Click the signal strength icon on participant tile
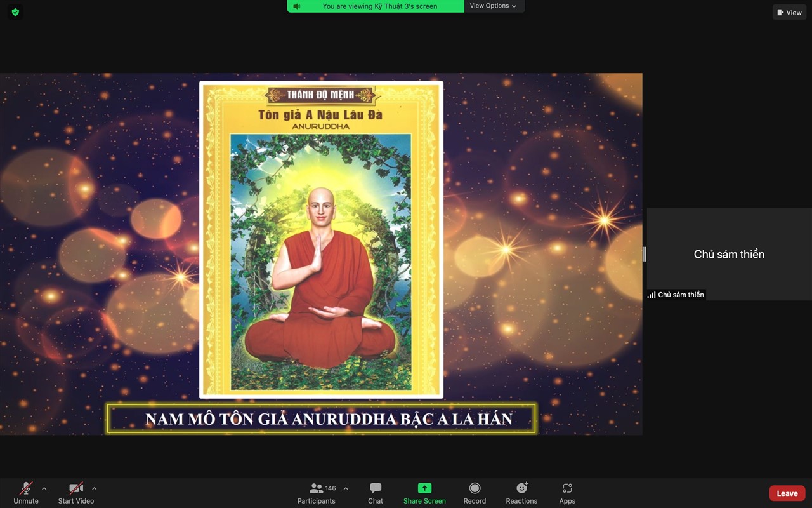 click(652, 295)
